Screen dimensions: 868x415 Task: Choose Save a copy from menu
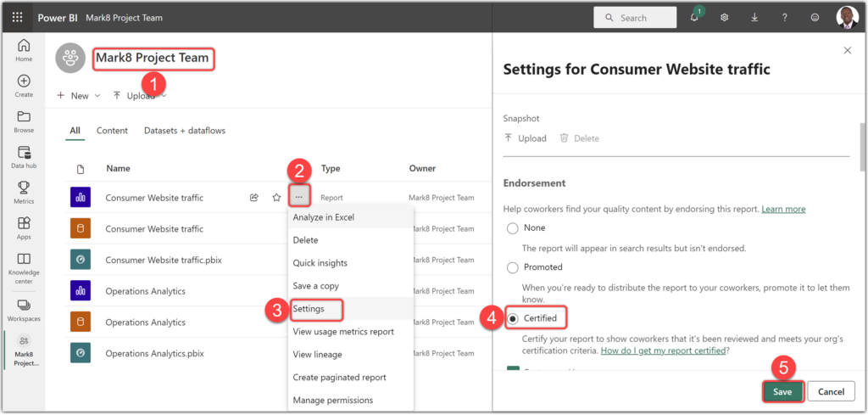pyautogui.click(x=350, y=286)
